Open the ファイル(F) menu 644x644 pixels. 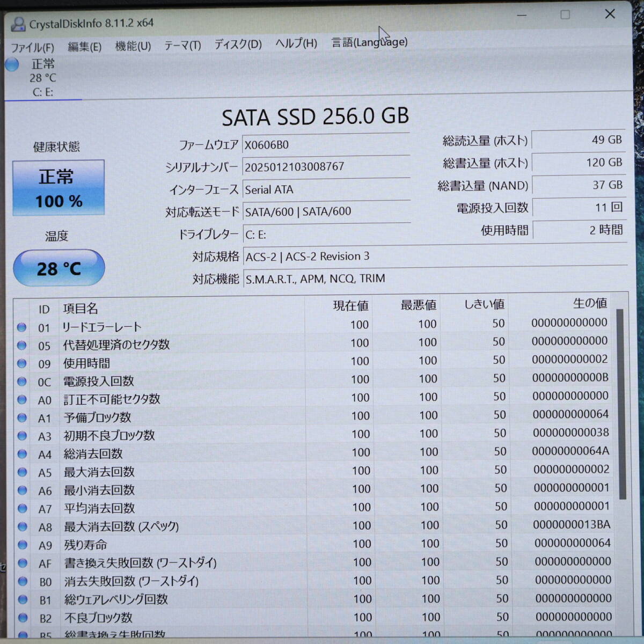coord(33,47)
